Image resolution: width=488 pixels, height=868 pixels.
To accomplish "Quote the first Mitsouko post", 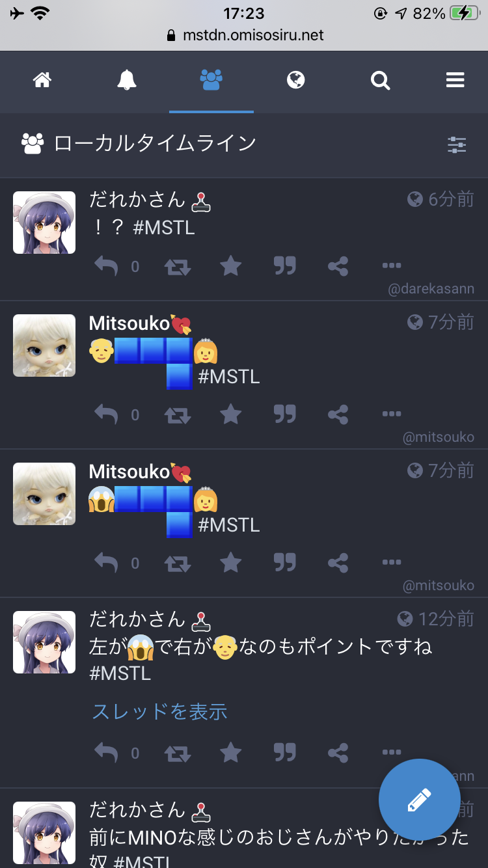I will tap(284, 414).
